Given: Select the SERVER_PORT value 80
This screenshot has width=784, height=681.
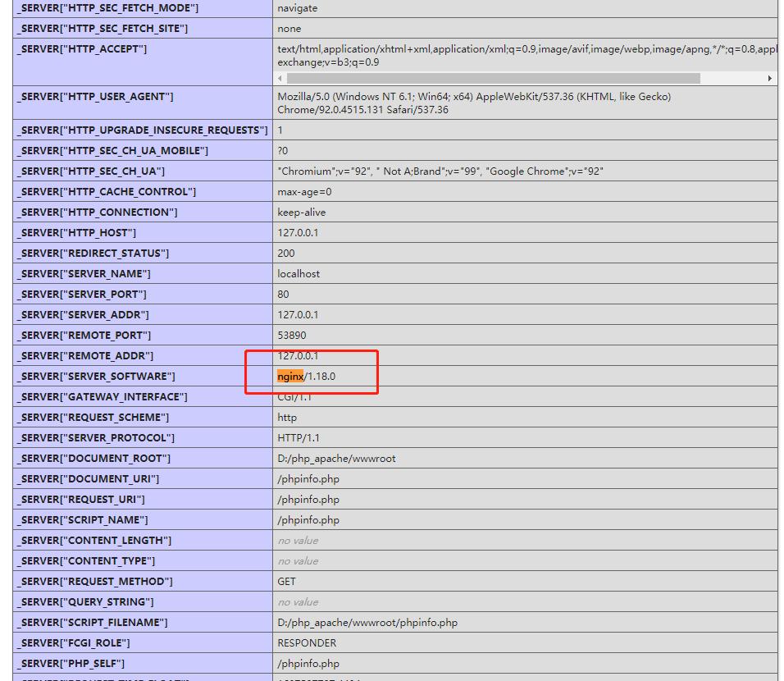Looking at the screenshot, I should click(282, 294).
